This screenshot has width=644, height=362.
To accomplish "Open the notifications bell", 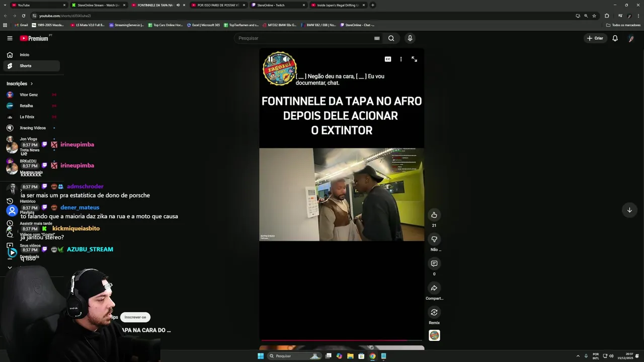I will (615, 38).
